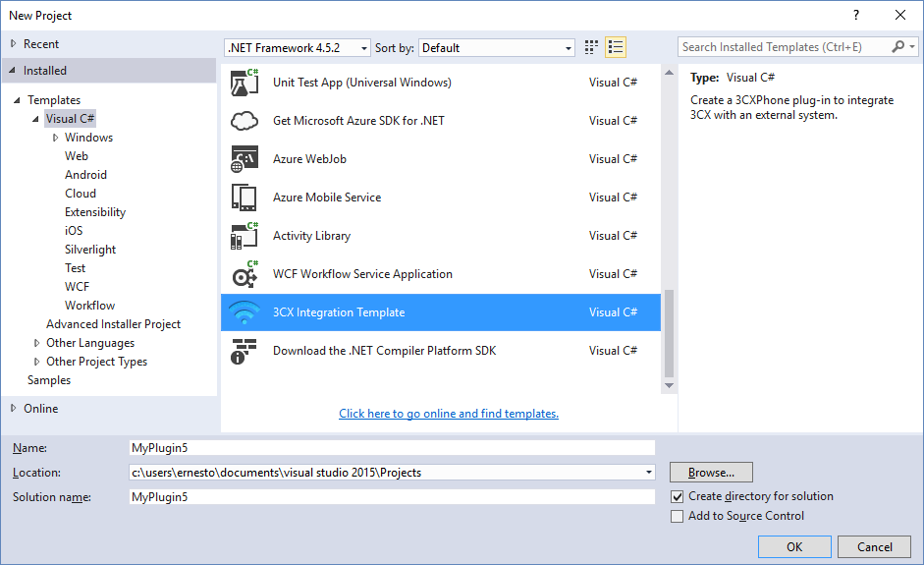Select the Test category
924x565 pixels.
[x=75, y=268]
